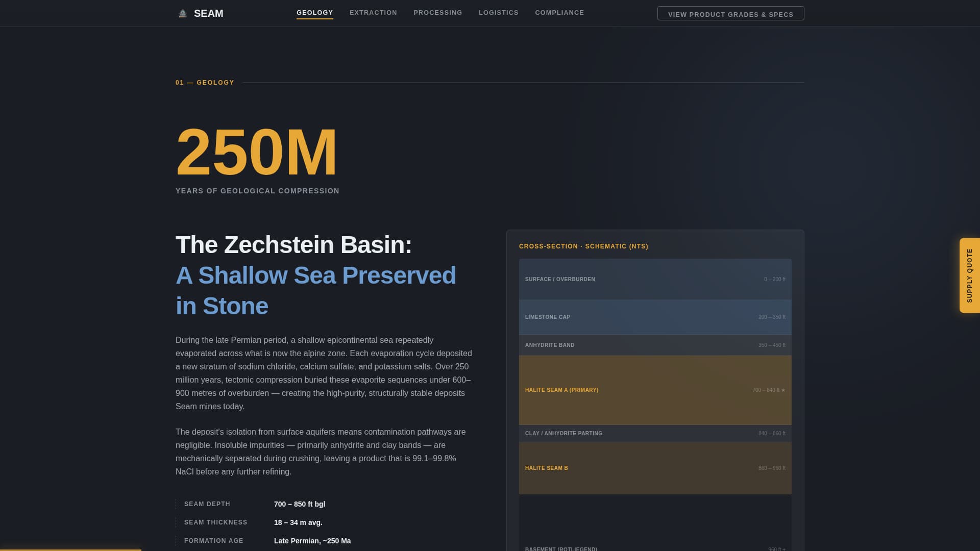Click the Cross-Section Schematic (NTS) heading
980x551 pixels.
[583, 246]
